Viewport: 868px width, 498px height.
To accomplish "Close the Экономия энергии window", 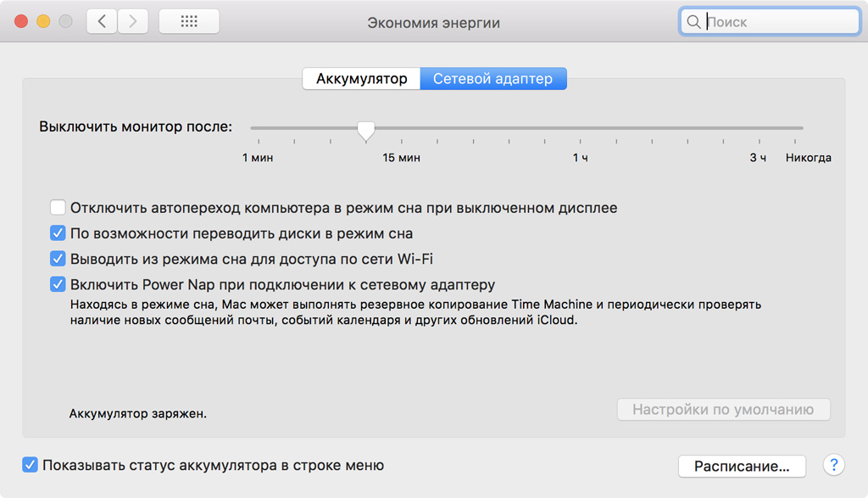I will pyautogui.click(x=21, y=22).
